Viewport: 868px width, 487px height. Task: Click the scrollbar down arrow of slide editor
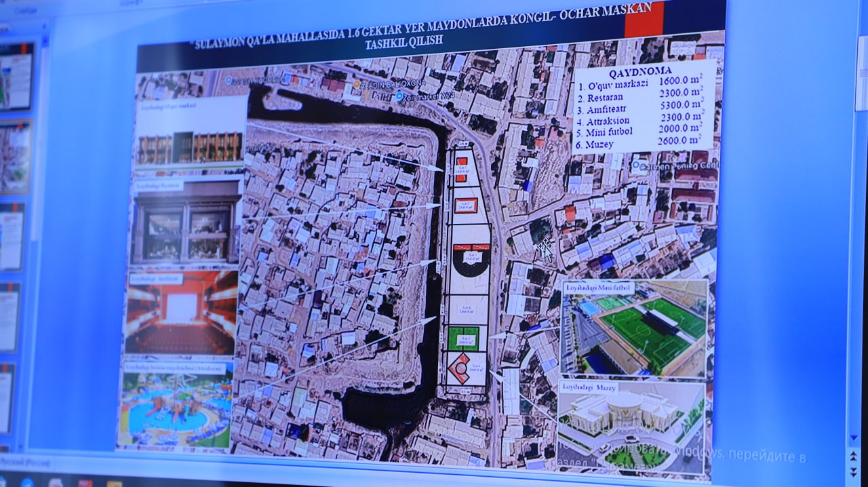854,437
